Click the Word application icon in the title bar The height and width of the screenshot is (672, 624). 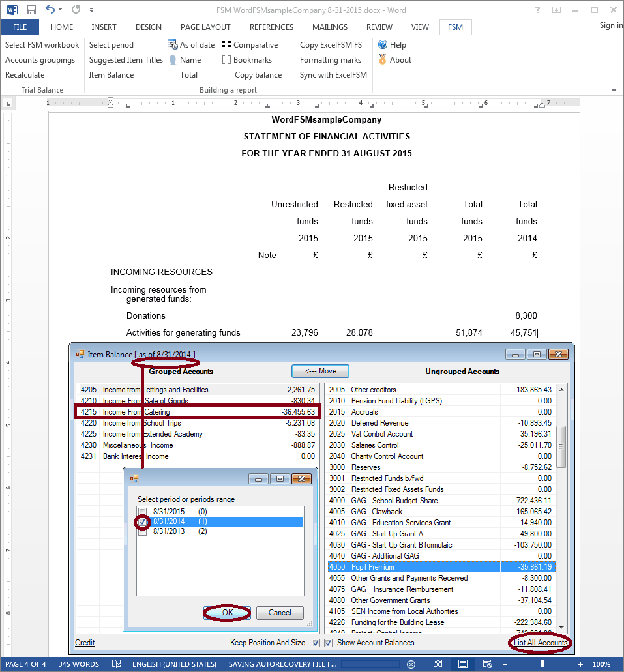[x=12, y=9]
